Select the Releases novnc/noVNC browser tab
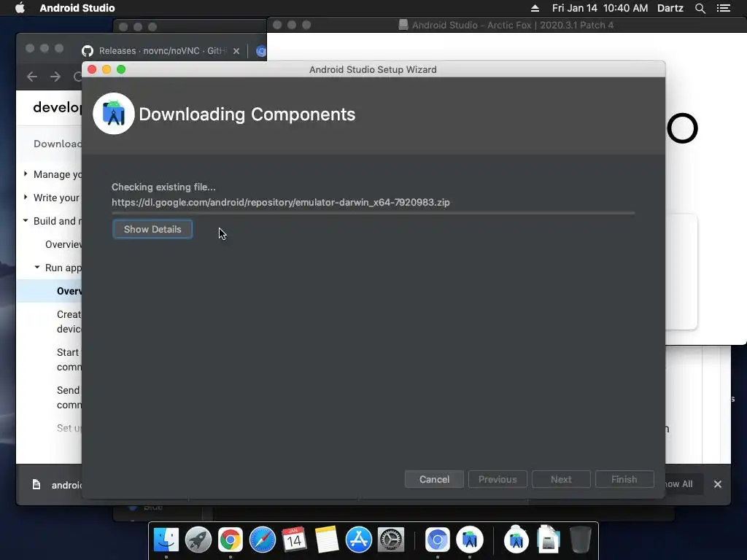 162,50
